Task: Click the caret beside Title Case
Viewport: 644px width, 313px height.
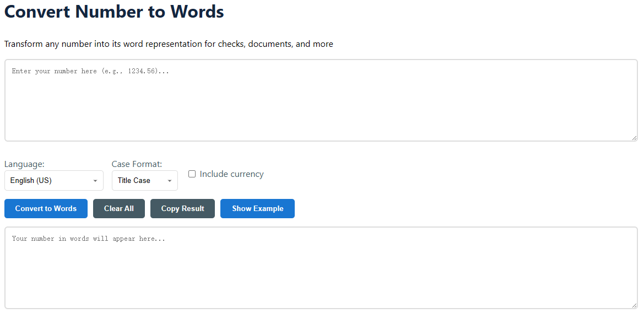Action: point(170,181)
